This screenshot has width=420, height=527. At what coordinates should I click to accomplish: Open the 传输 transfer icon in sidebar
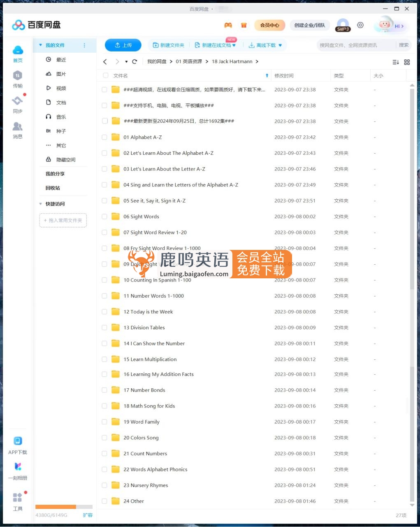point(17,76)
